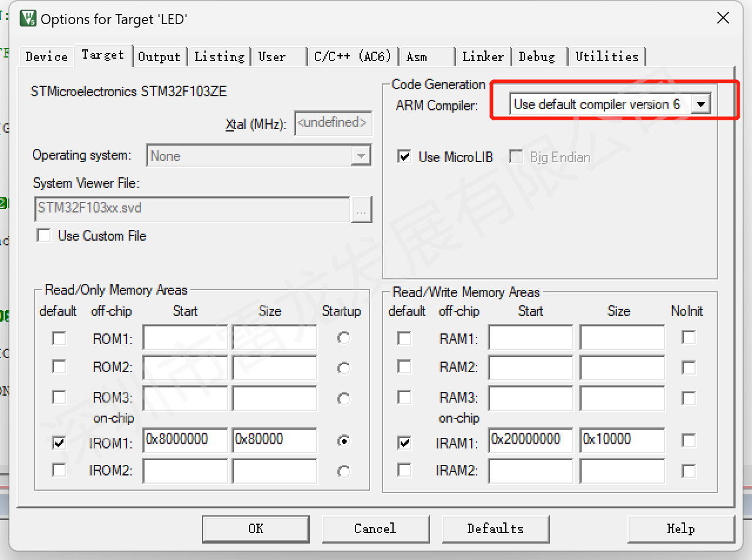Open the Output tab

(x=159, y=56)
